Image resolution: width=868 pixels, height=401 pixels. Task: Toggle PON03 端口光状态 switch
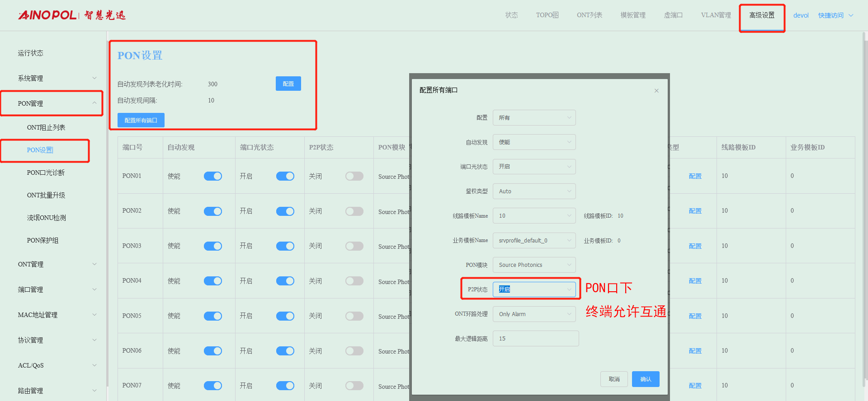285,246
